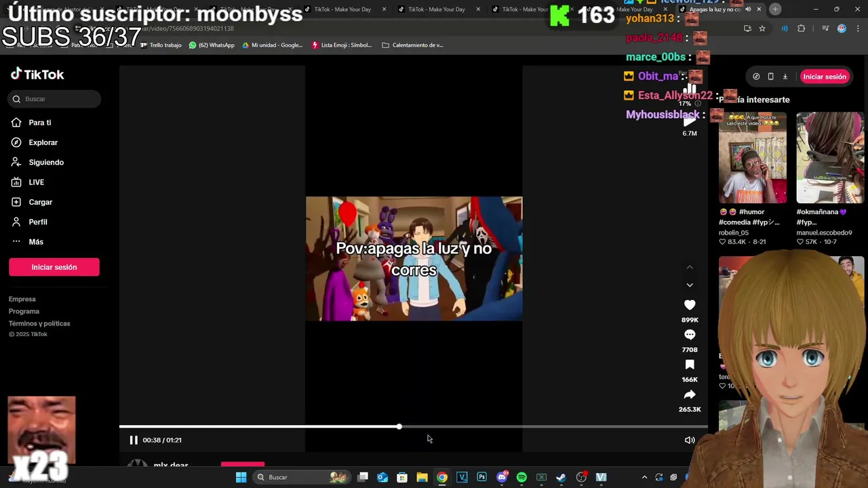The image size is (868, 488).
Task: Expand the Programa footer section
Action: click(24, 311)
